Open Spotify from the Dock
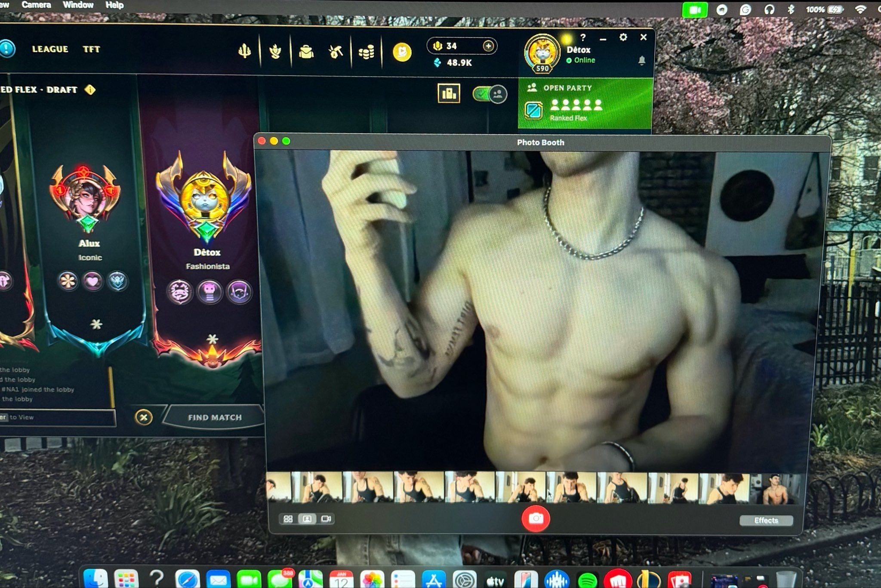The width and height of the screenshot is (881, 588). pos(587,580)
